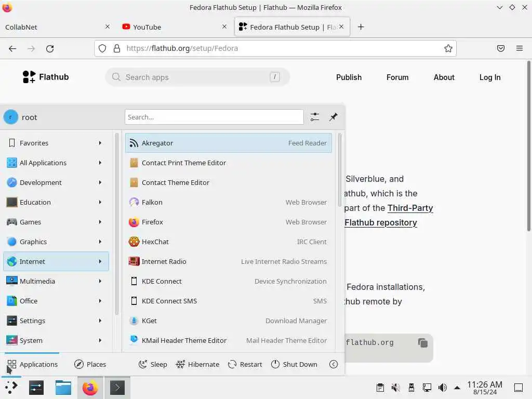Open Contact Theme Editor entry
Image resolution: width=532 pixels, height=399 pixels.
229,182
